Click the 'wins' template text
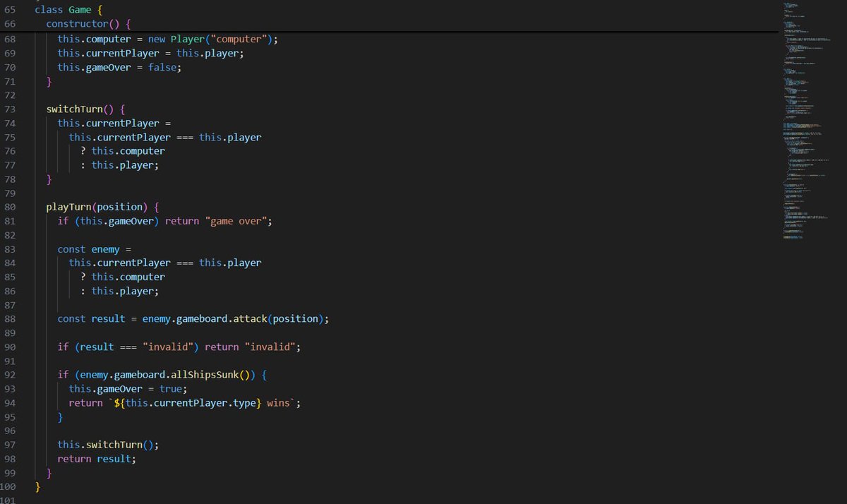847x504 pixels. pos(278,402)
